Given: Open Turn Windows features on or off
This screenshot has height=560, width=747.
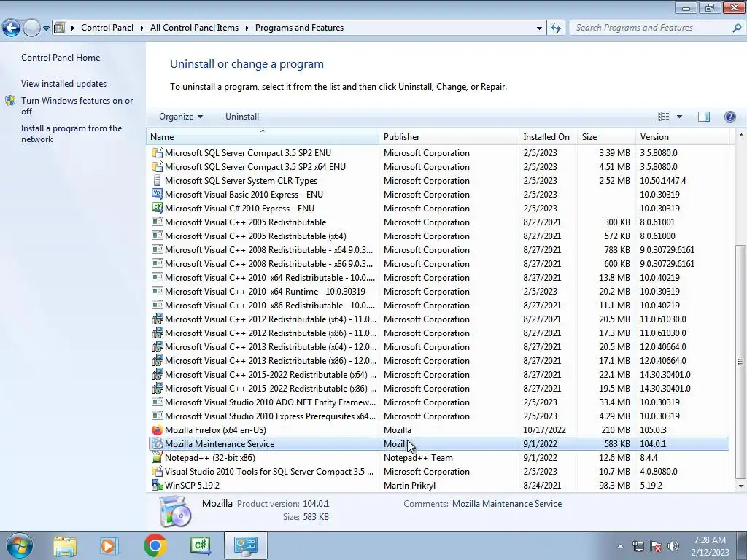Looking at the screenshot, I should click(x=77, y=106).
